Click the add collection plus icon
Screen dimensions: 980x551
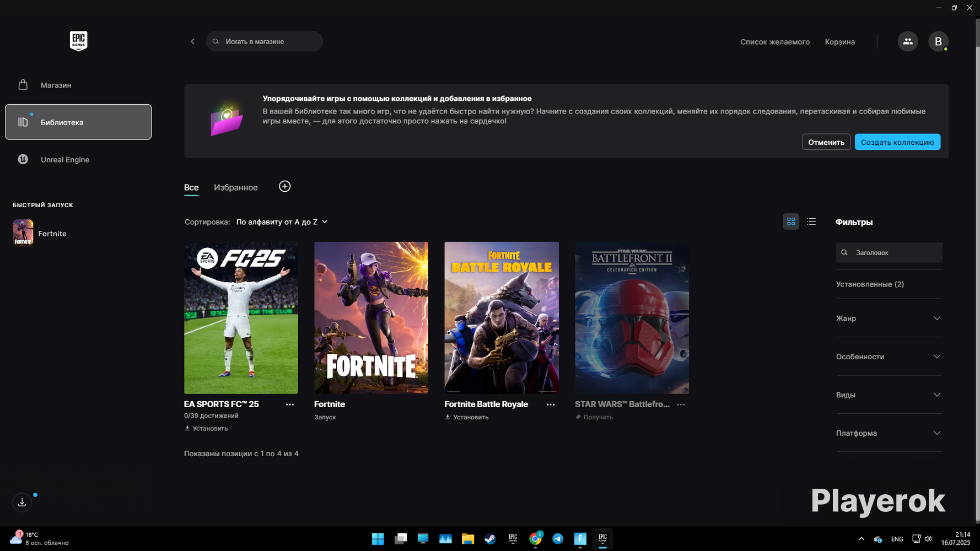click(284, 186)
